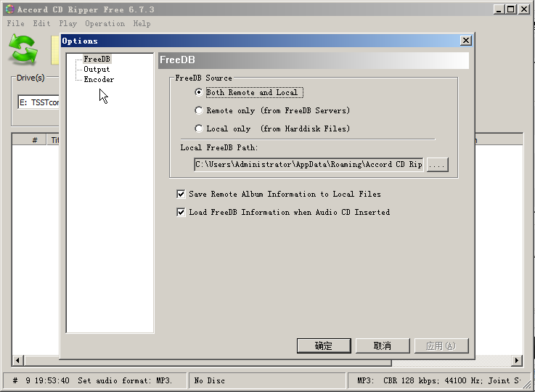The width and height of the screenshot is (535, 392).
Task: Open the Edit menu
Action: [x=41, y=23]
